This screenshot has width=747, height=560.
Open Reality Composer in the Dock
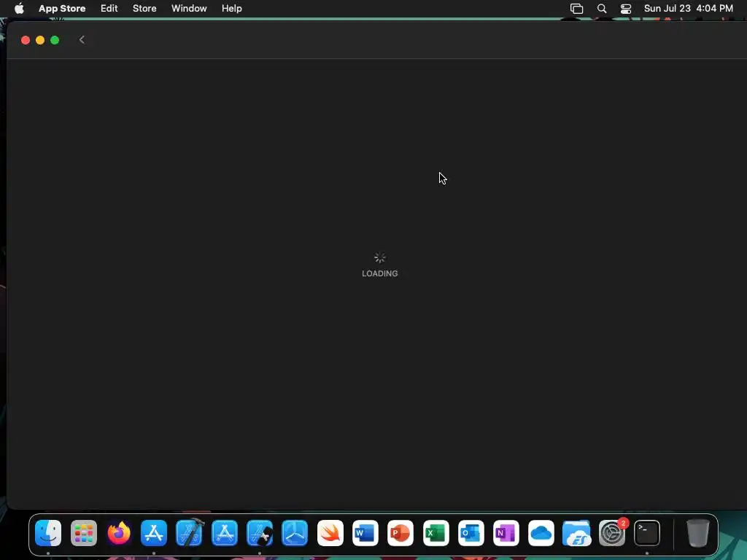295,533
